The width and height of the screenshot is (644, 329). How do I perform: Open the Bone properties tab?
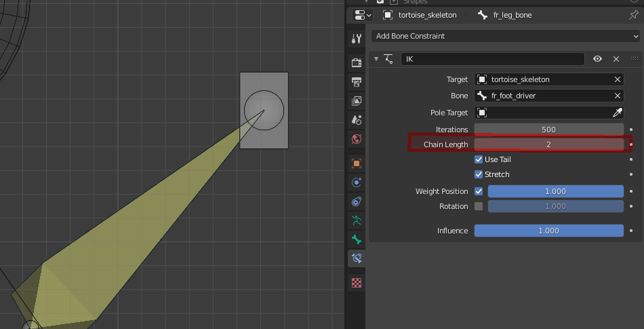pos(357,239)
